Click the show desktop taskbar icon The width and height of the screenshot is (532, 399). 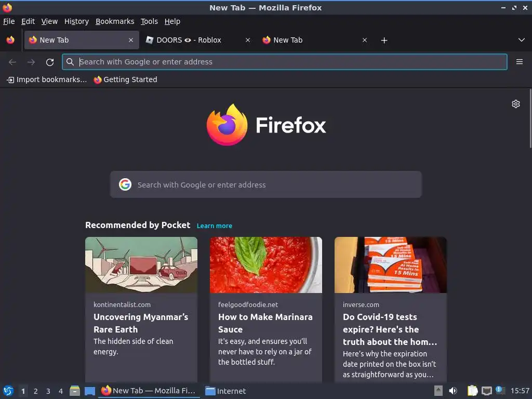pos(90,391)
